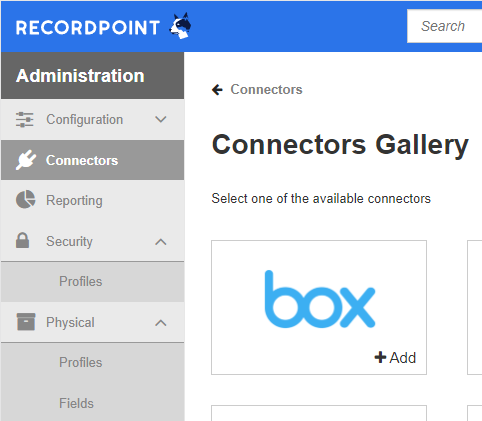
Task: Collapse the Security section chevron
Action: pyautogui.click(x=161, y=242)
